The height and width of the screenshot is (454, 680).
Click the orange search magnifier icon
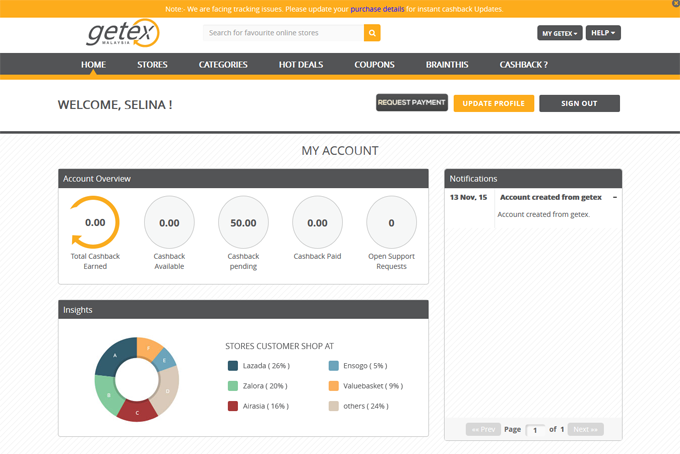coord(372,33)
